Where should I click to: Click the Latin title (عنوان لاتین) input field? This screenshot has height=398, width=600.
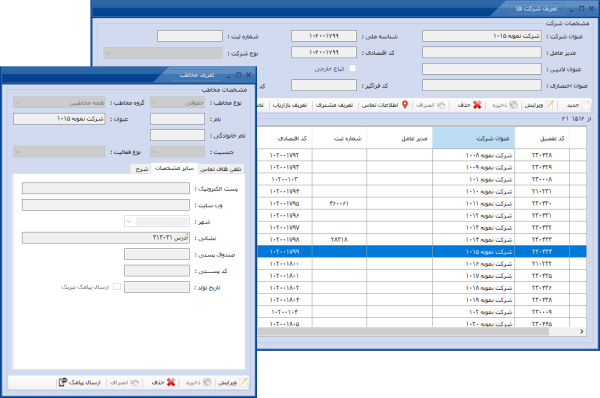pyautogui.click(x=482, y=69)
